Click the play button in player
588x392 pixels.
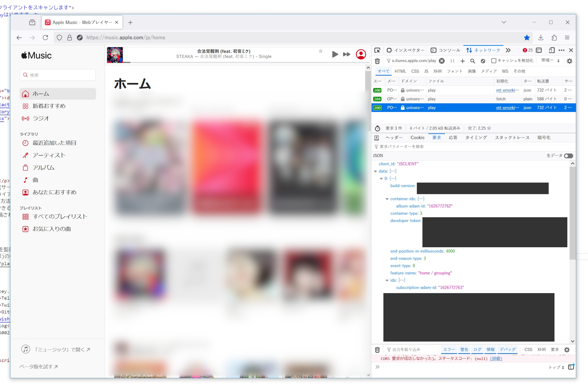(335, 55)
